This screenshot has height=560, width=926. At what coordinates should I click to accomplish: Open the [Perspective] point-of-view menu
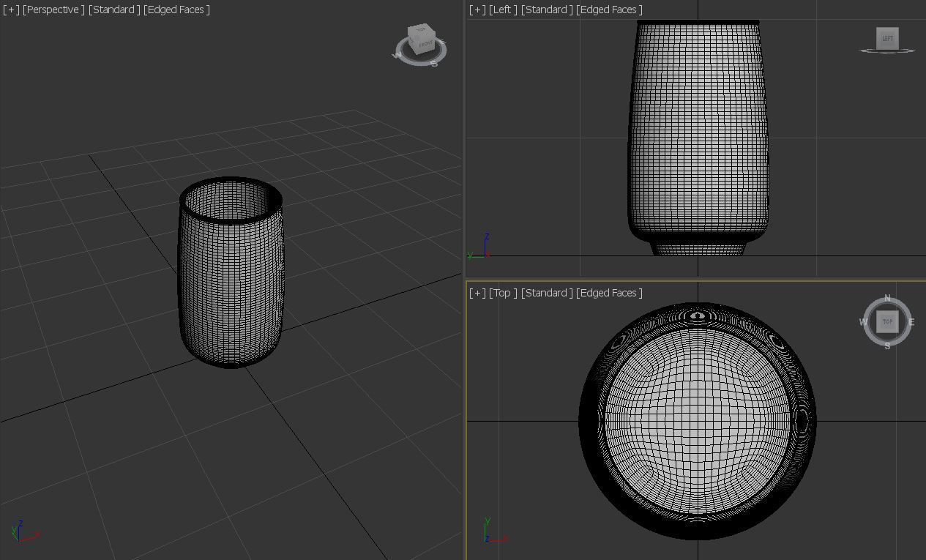point(54,10)
